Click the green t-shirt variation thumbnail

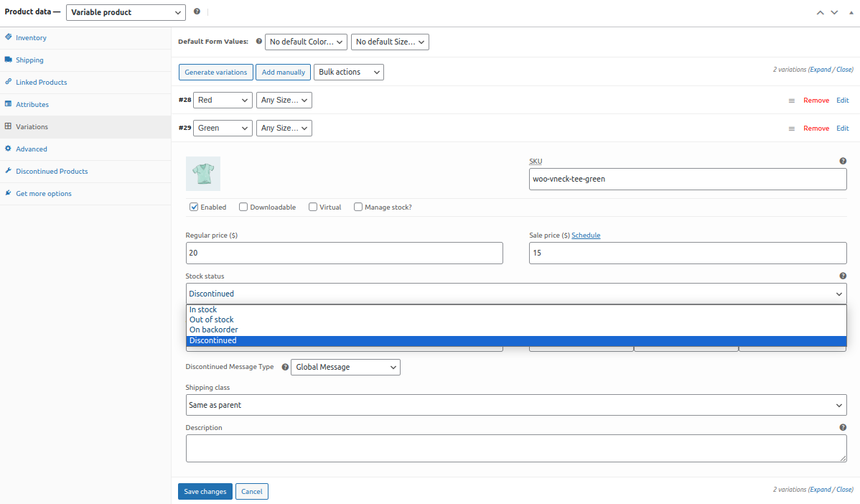[203, 174]
